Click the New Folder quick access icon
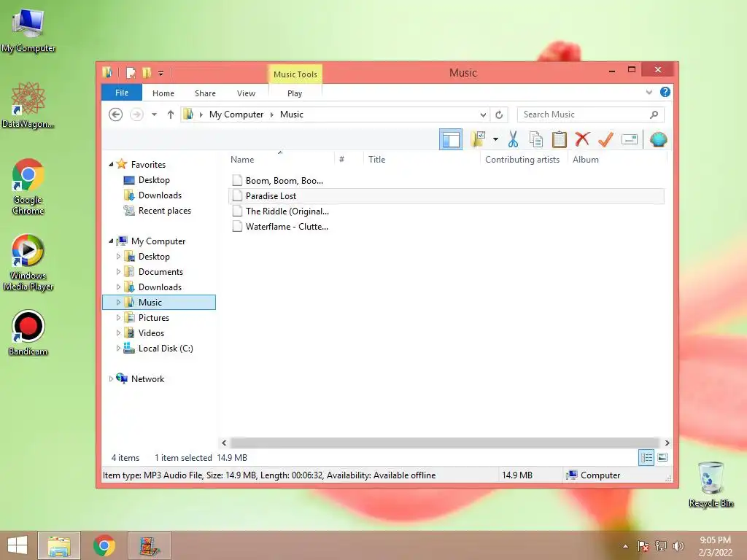This screenshot has width=747, height=560. 147,73
